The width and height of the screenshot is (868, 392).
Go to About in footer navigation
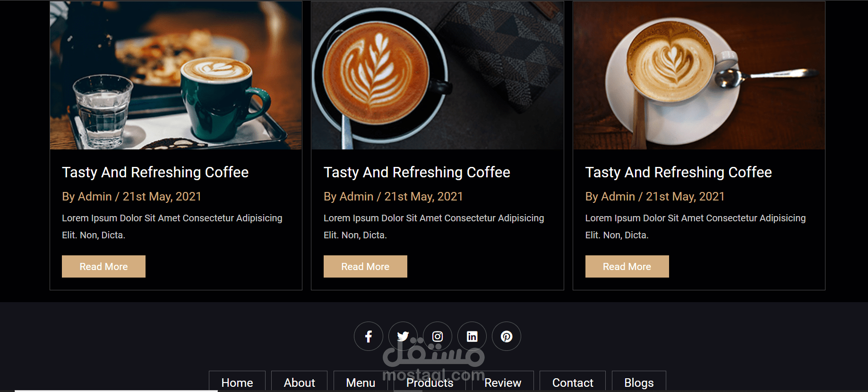[x=299, y=382]
